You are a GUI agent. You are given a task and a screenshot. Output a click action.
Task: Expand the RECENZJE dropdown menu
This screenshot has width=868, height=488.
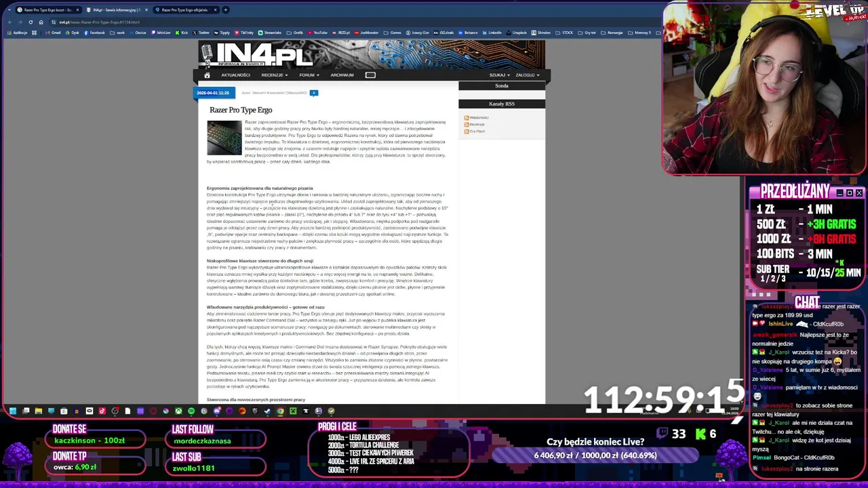coord(274,75)
